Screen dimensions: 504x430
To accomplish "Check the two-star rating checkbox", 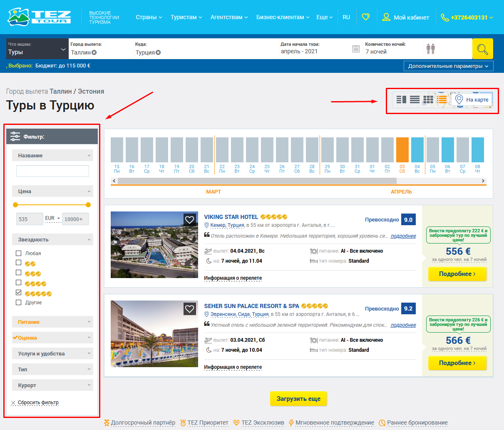I will [x=18, y=262].
